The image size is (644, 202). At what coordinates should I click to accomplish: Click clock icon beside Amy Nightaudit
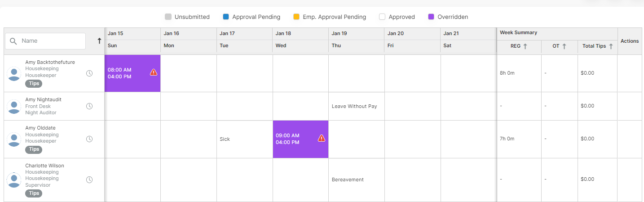pyautogui.click(x=89, y=106)
